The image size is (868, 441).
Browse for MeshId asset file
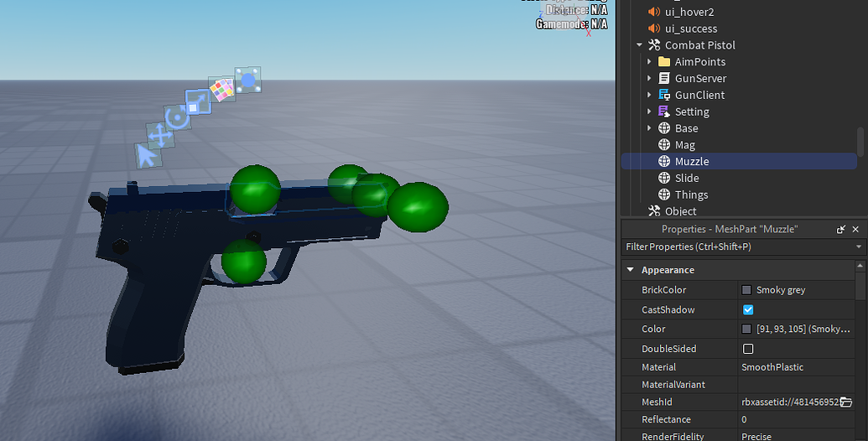846,402
